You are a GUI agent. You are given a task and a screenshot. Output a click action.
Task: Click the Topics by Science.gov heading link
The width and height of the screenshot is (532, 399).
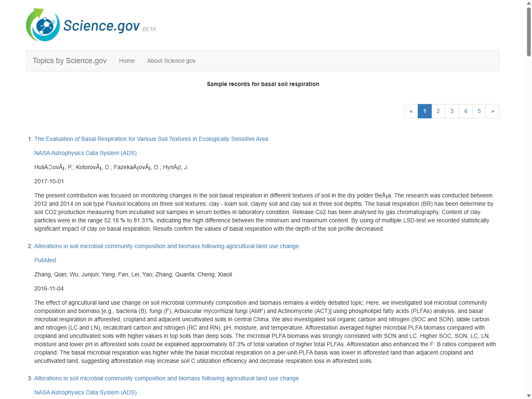pyautogui.click(x=69, y=61)
